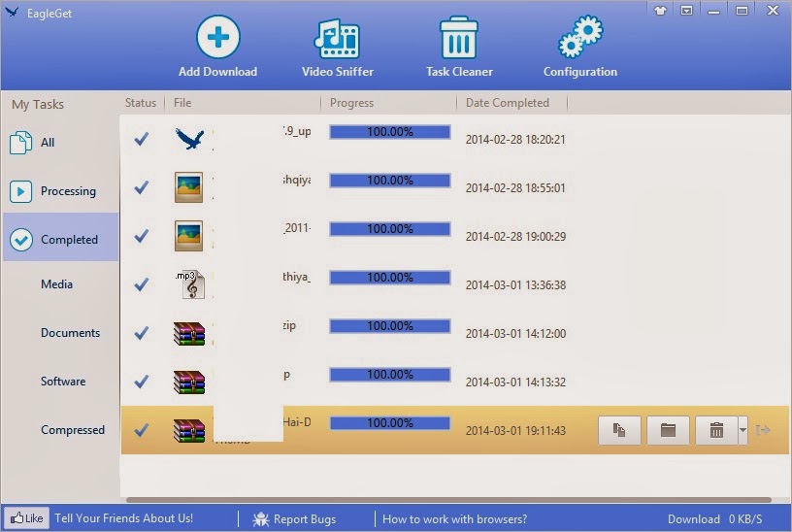
Task: Click date 2014-02-28 18:55:01
Action: (x=515, y=188)
